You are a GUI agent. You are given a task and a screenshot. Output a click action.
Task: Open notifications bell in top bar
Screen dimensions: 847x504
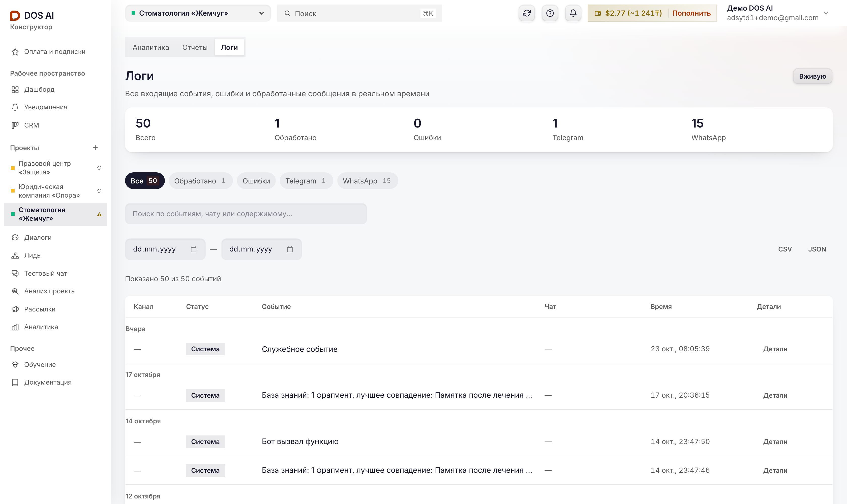(573, 13)
